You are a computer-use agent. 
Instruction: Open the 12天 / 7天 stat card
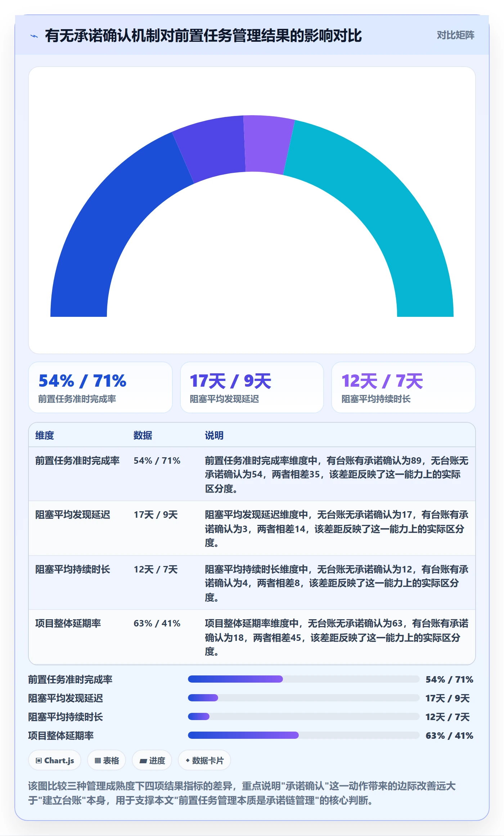click(404, 387)
